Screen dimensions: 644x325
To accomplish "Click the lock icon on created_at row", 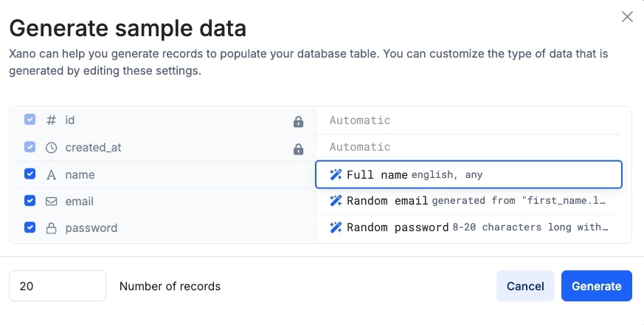I will [x=298, y=148].
